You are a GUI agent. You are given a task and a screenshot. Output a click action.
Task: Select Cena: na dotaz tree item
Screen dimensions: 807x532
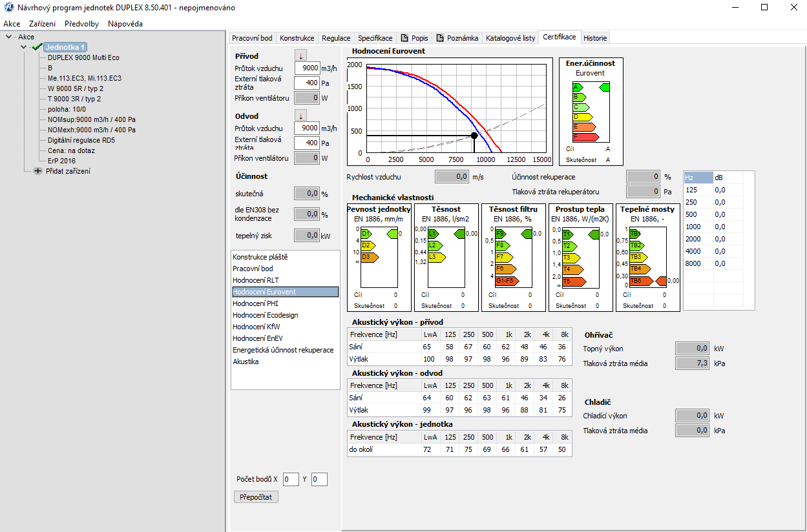coord(71,150)
